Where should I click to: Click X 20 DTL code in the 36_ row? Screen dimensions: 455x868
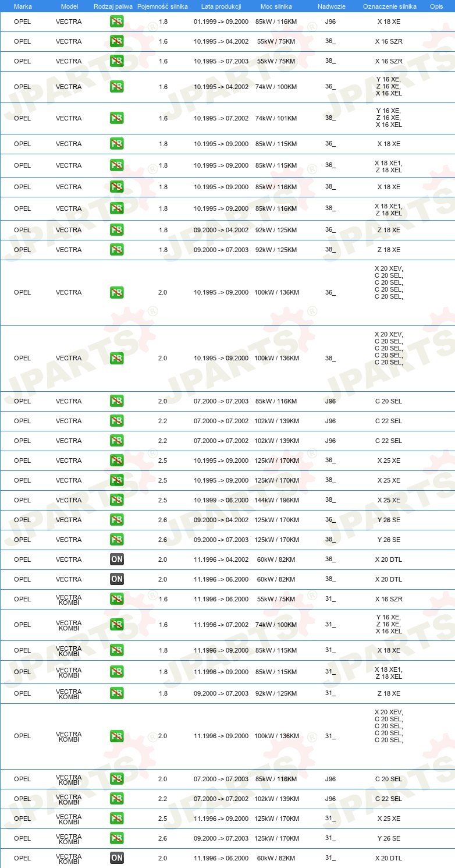click(x=389, y=559)
